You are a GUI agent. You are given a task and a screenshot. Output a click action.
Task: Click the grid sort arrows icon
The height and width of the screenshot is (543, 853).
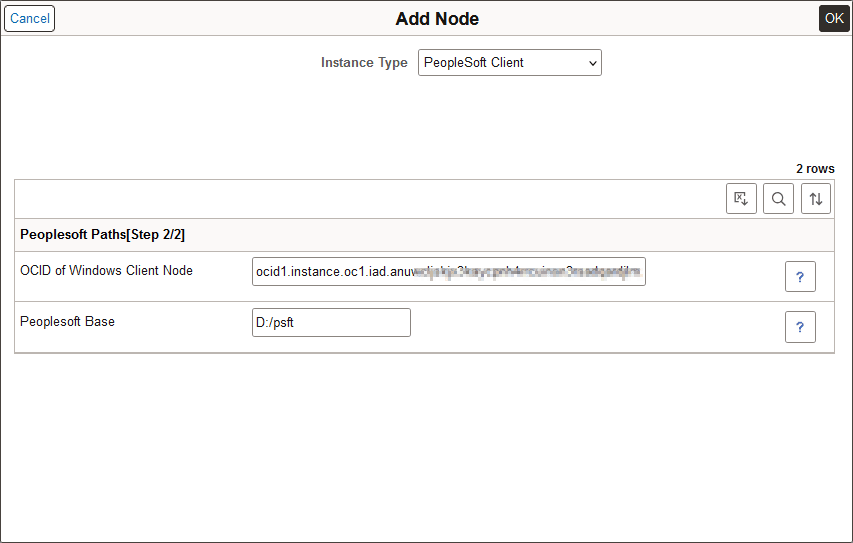(815, 199)
